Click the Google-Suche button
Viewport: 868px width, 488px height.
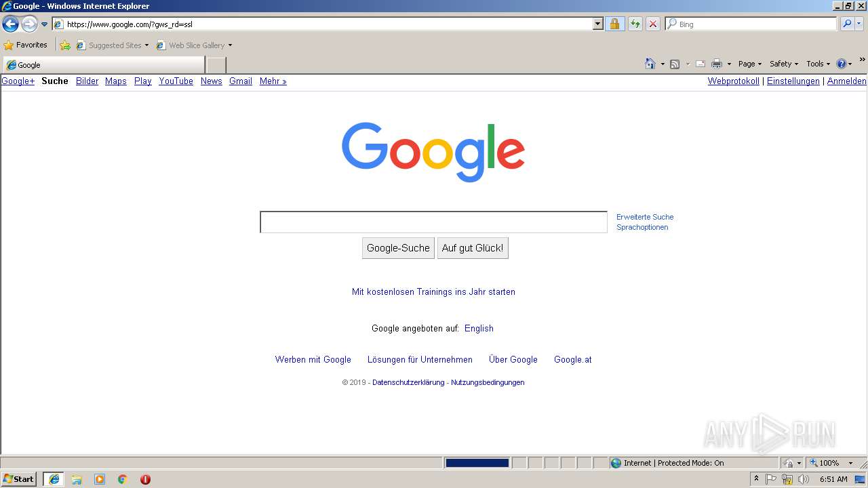[398, 248]
